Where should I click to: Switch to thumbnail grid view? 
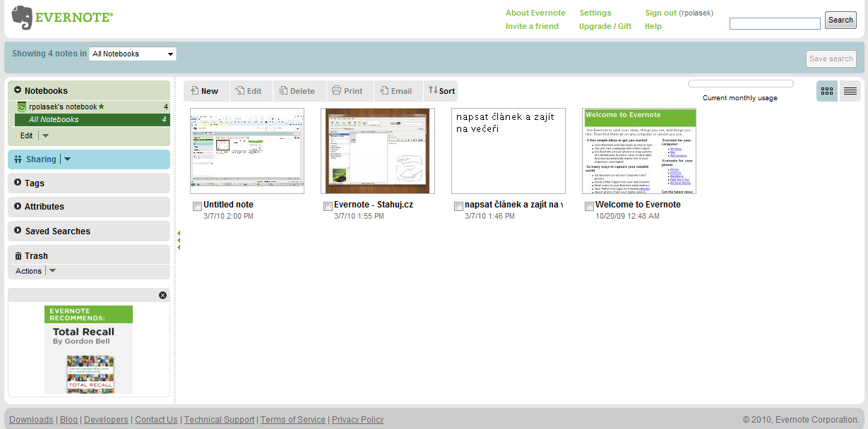point(827,91)
